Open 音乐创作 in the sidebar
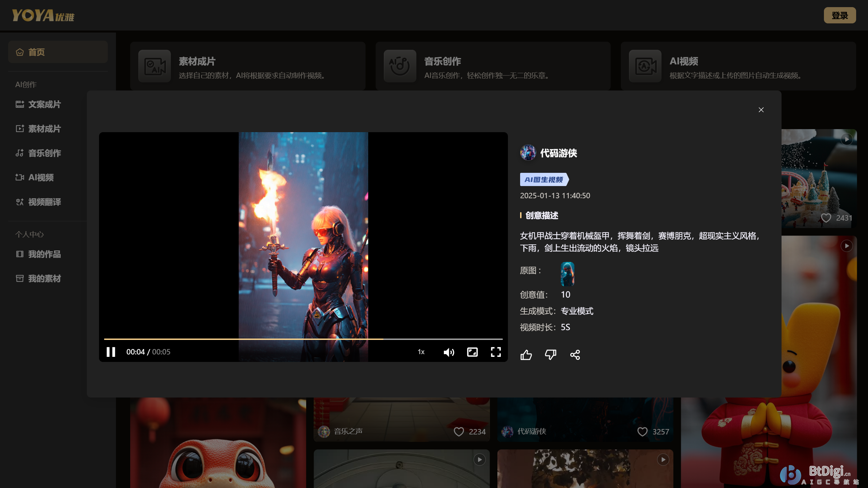The width and height of the screenshot is (868, 488). (x=38, y=153)
